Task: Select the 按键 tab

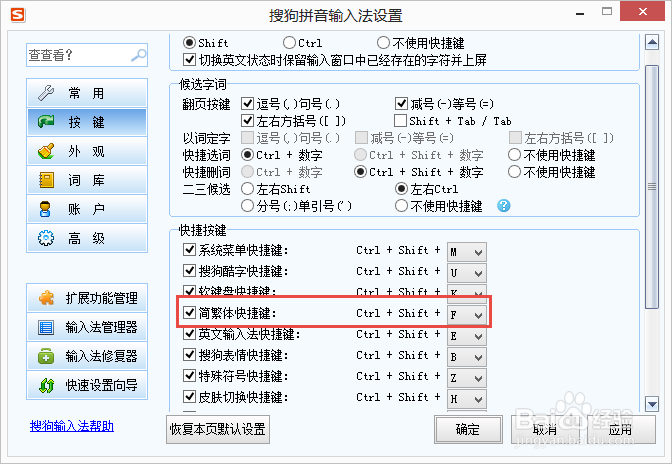Action: coord(87,122)
